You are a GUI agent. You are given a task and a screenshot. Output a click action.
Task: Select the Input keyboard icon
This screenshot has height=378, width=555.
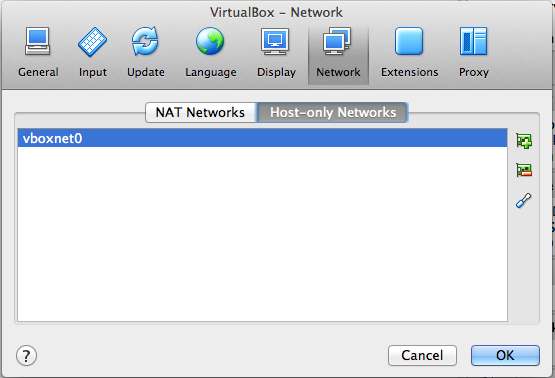click(92, 41)
